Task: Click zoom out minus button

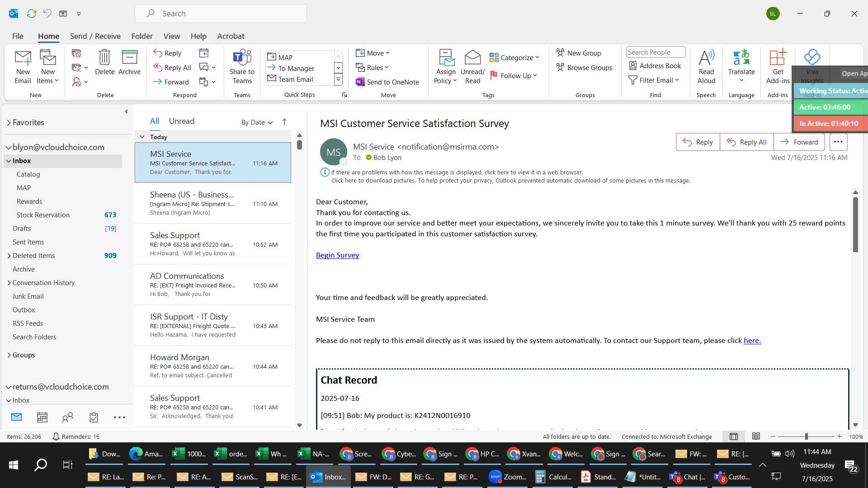Action: tap(773, 436)
